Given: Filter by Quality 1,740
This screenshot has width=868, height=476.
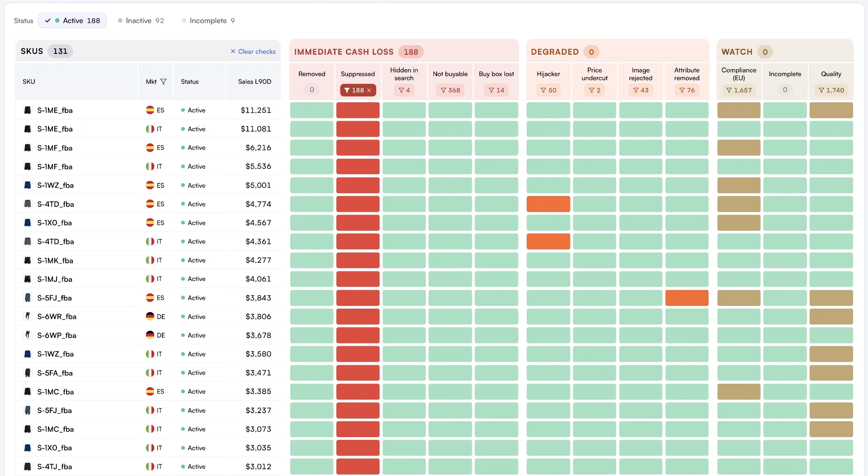Looking at the screenshot, I should tap(831, 90).
